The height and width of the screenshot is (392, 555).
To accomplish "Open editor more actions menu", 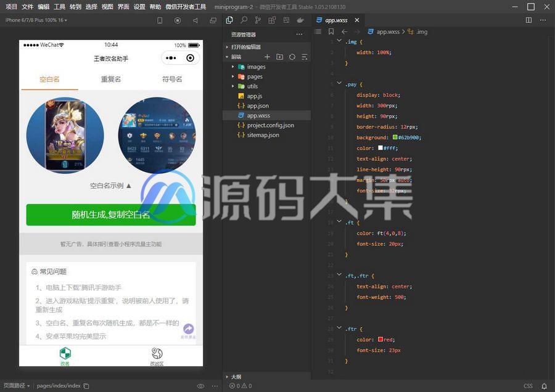I will 543,20.
